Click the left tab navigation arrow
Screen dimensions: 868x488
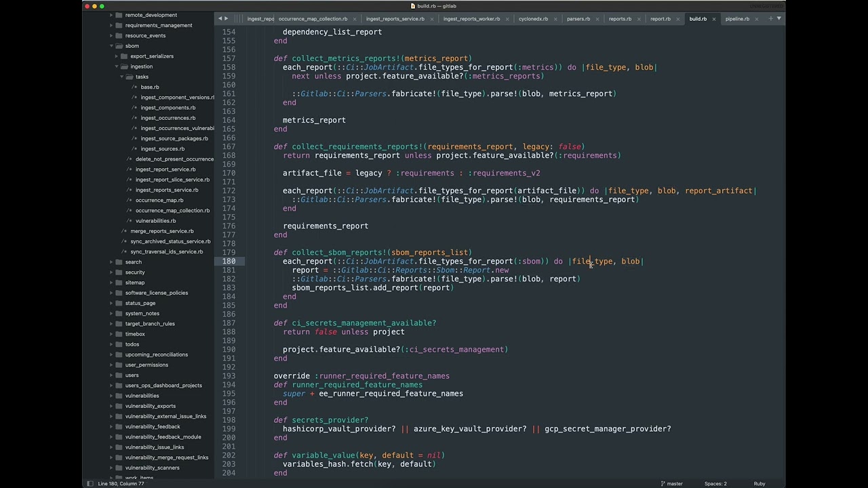pos(220,18)
